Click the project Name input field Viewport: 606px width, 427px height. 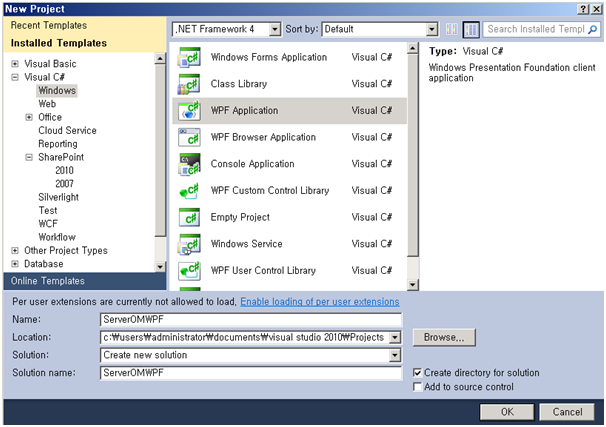251,320
